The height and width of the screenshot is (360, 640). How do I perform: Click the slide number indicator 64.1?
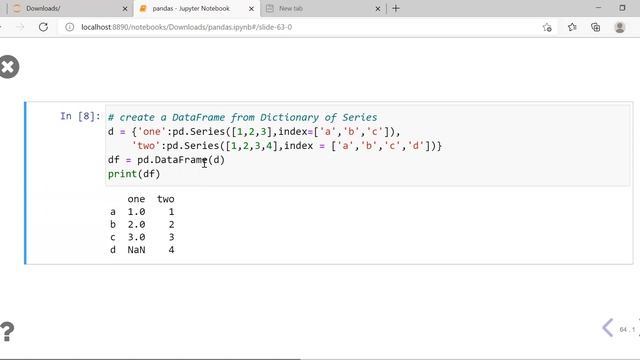pyautogui.click(x=627, y=329)
